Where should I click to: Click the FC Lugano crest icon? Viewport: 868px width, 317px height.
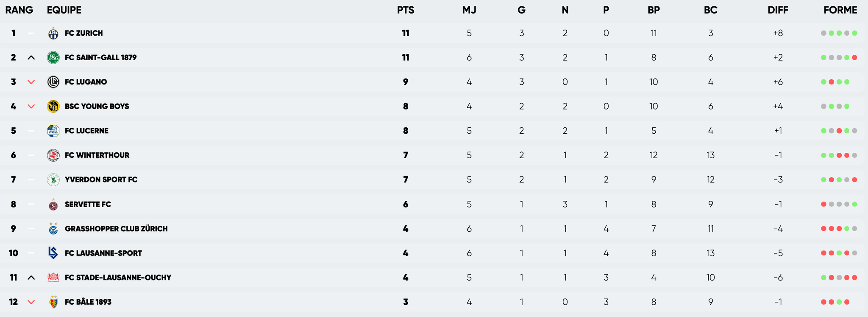click(53, 82)
